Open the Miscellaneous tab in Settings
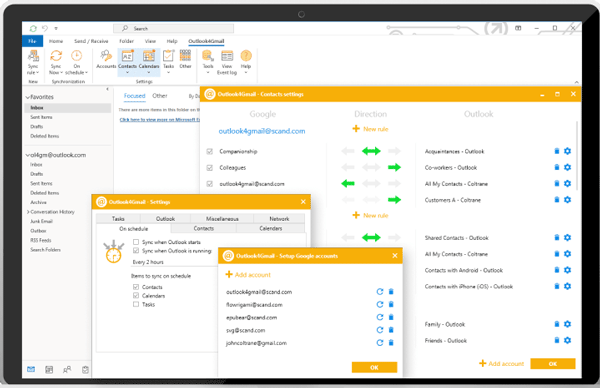 click(x=222, y=218)
